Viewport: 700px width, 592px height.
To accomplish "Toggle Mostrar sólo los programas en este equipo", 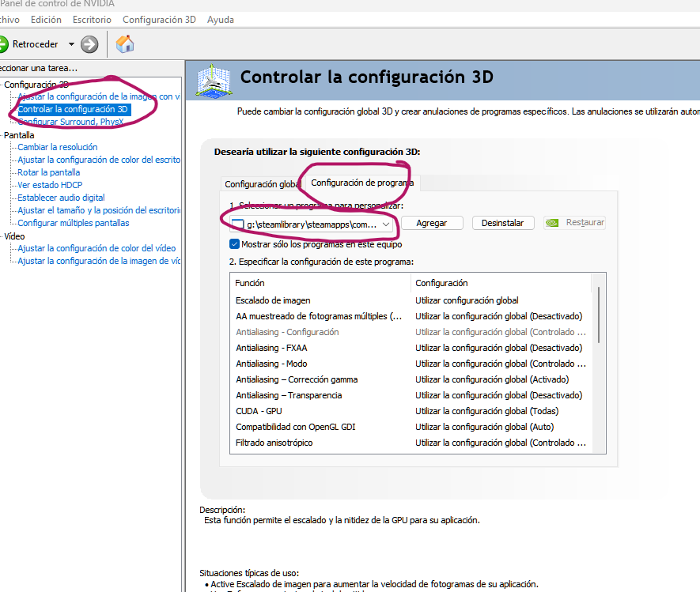I will (234, 244).
